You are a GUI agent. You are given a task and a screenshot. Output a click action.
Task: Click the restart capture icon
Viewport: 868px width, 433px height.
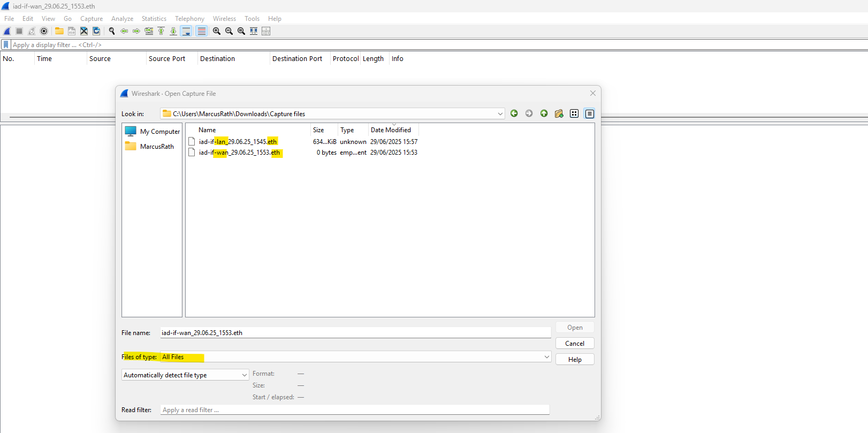32,31
